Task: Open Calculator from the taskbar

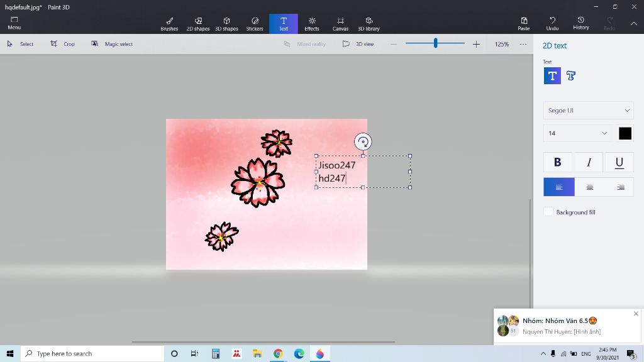Action: (x=216, y=353)
